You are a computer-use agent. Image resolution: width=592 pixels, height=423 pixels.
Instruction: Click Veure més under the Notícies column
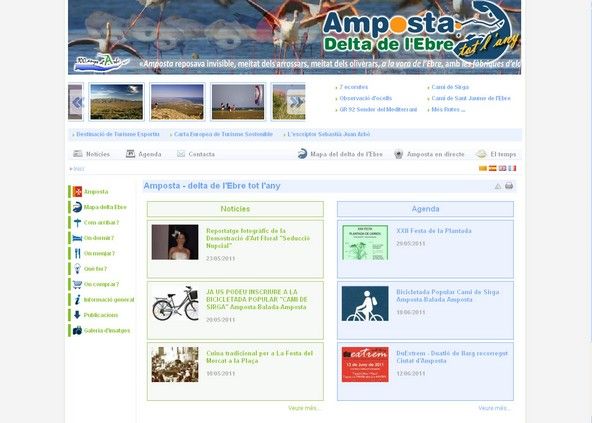coord(304,408)
